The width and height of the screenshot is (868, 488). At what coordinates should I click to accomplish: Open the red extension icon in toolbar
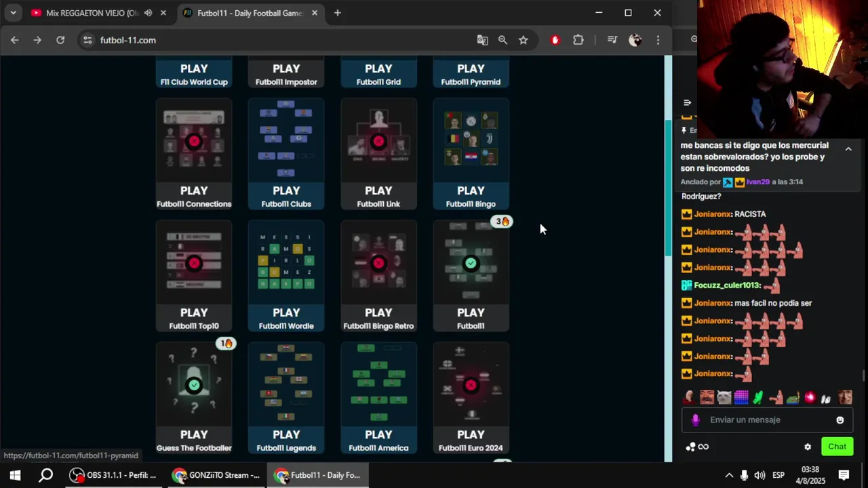pyautogui.click(x=555, y=40)
